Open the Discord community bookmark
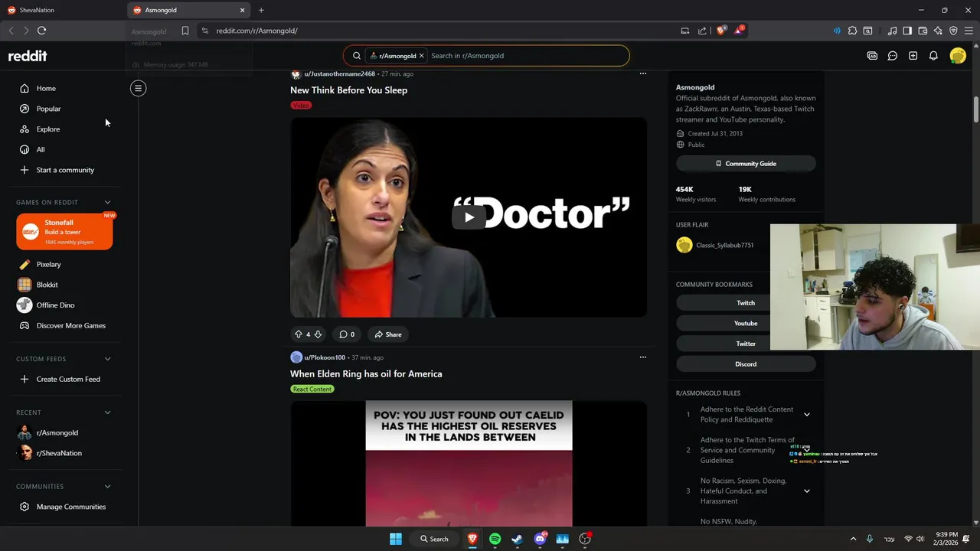The width and height of the screenshot is (980, 551). [746, 364]
